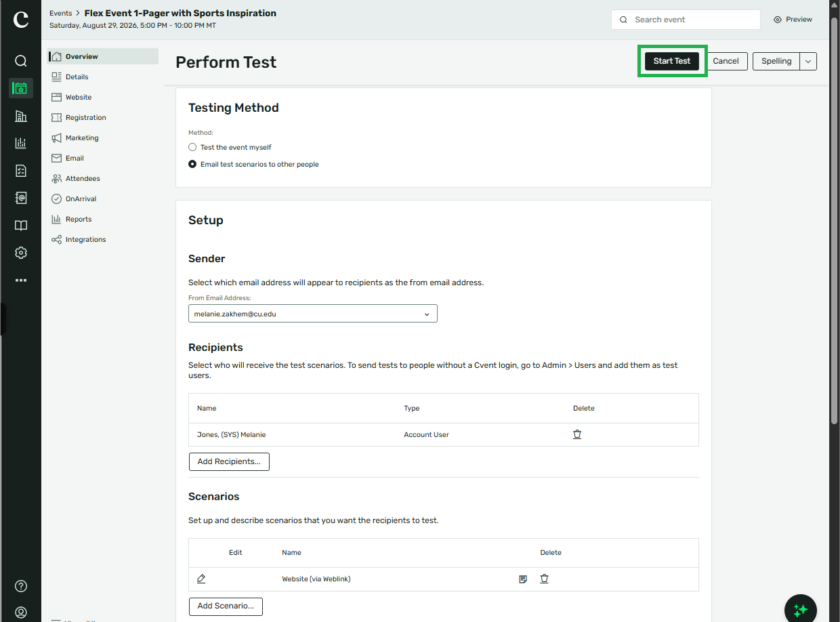This screenshot has height=622, width=840.
Task: Open the note icon for Website scenario
Action: (523, 579)
